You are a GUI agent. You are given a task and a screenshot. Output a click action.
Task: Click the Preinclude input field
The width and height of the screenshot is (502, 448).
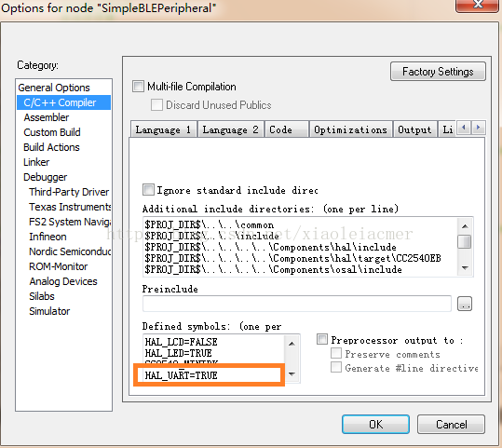[297, 304]
